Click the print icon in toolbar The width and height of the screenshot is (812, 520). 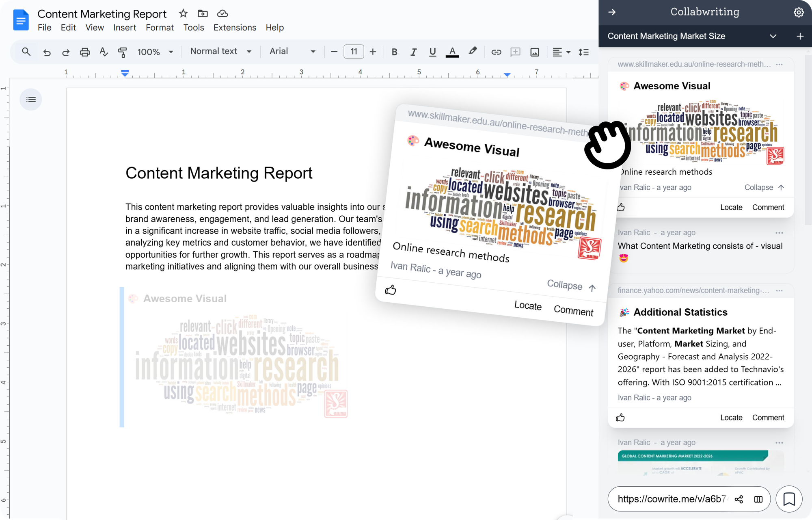point(84,52)
